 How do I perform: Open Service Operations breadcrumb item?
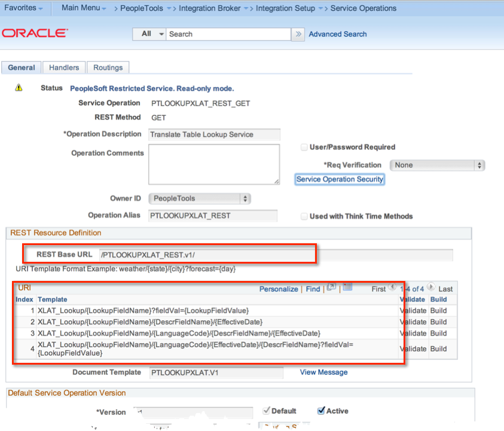tap(364, 8)
